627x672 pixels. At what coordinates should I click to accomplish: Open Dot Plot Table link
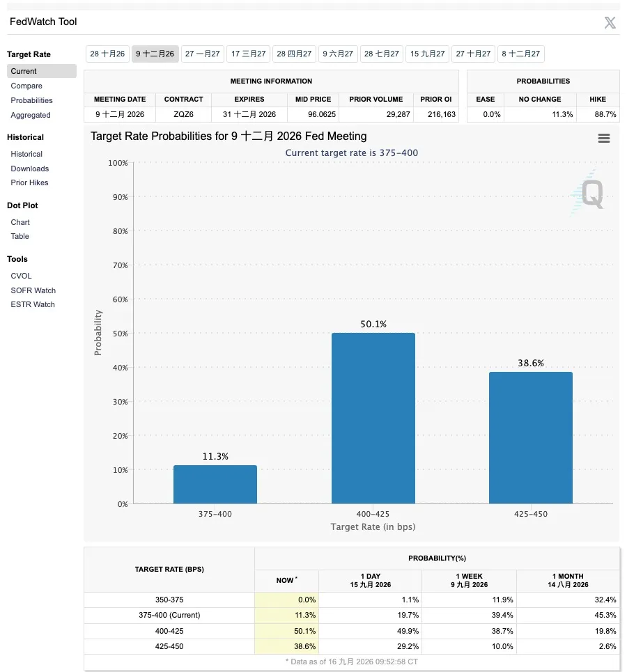[x=20, y=236]
